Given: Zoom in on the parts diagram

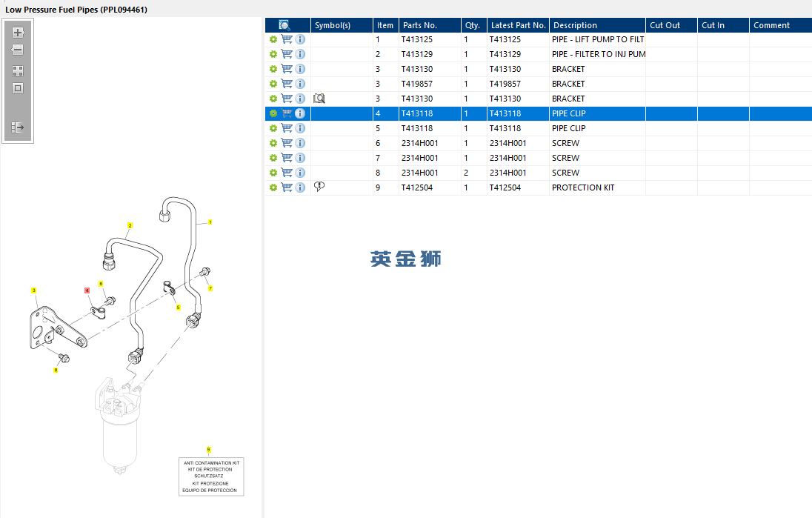Looking at the screenshot, I should pos(18,33).
